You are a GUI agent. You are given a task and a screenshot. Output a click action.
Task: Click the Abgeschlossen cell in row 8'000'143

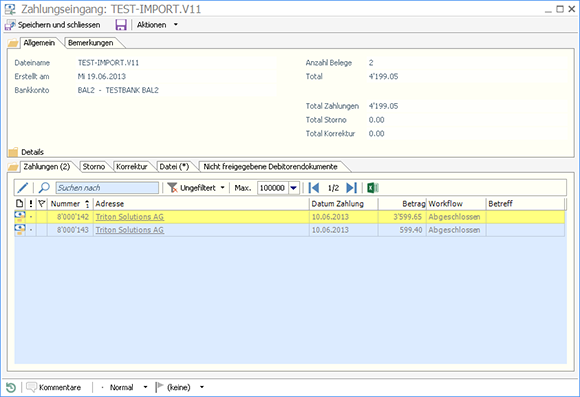coord(456,230)
